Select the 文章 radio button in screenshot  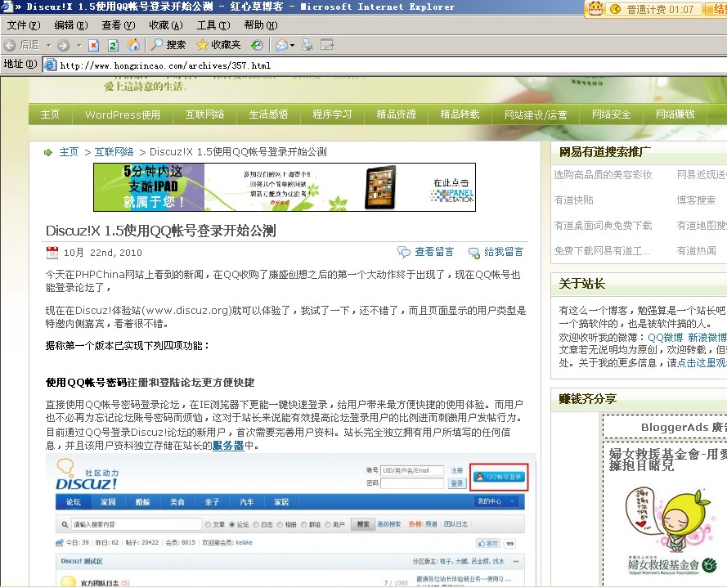click(x=209, y=524)
